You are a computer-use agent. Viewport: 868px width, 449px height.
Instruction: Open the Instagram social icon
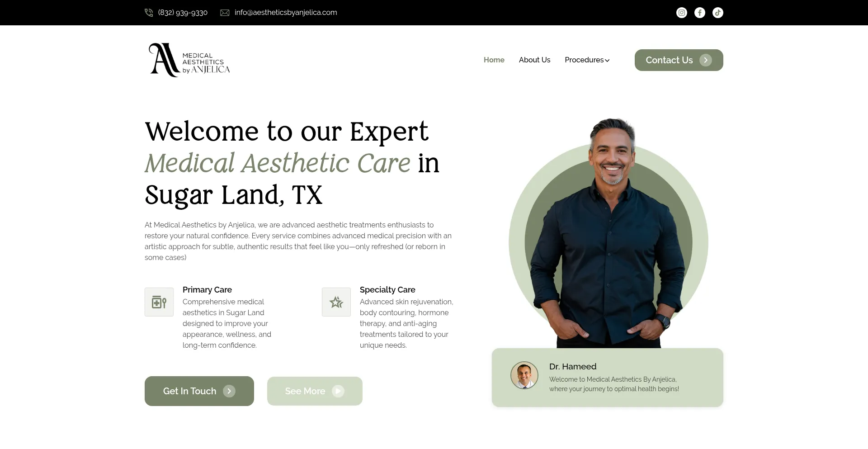(681, 13)
